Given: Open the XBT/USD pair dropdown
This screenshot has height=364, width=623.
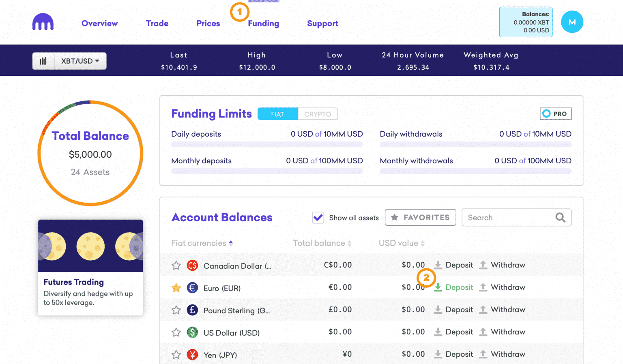Looking at the screenshot, I should pos(80,61).
